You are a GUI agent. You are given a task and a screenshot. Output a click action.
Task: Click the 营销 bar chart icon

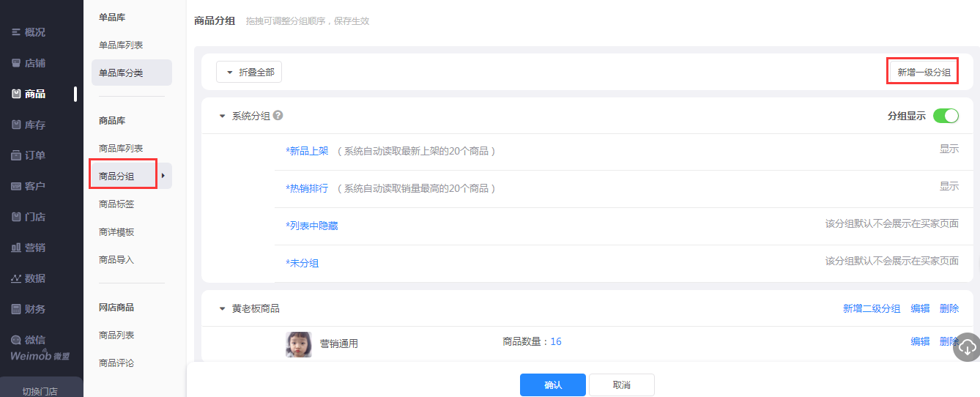pyautogui.click(x=16, y=248)
